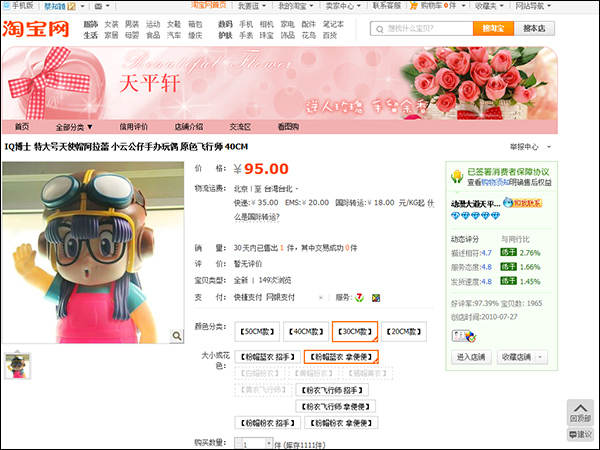The image size is (600, 450).
Task: Click the 手机版 phone icon
Action: [x=6, y=6]
